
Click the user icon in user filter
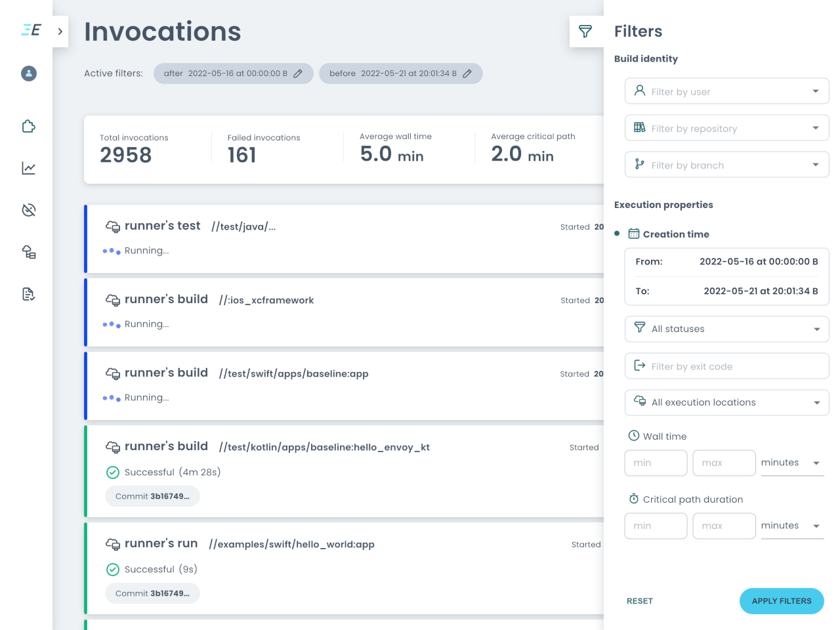click(x=640, y=91)
